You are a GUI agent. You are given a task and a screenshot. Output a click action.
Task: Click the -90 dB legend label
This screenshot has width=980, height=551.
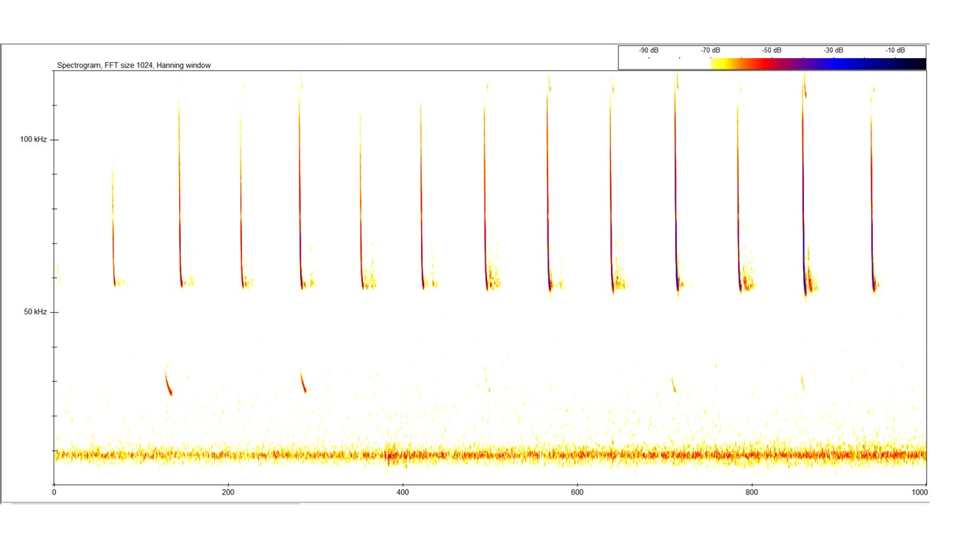tap(648, 51)
